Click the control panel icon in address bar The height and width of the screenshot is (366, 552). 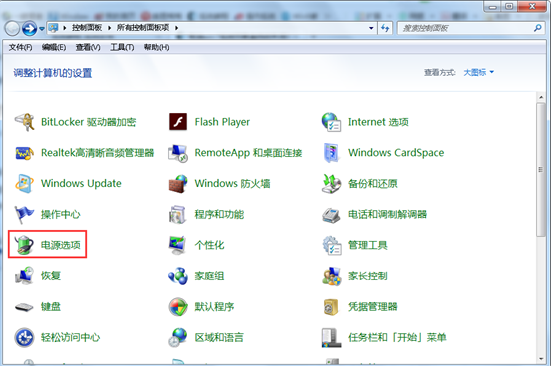click(54, 28)
